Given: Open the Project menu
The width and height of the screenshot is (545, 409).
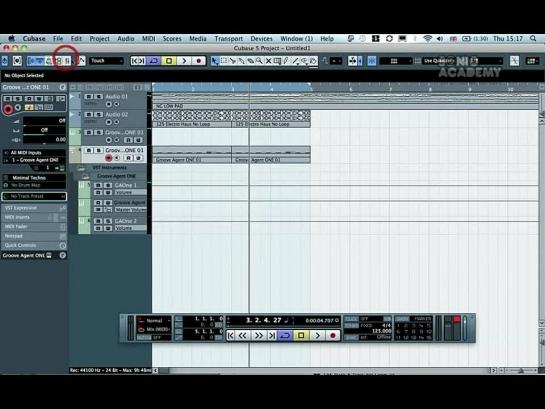Looking at the screenshot, I should pyautogui.click(x=99, y=39).
